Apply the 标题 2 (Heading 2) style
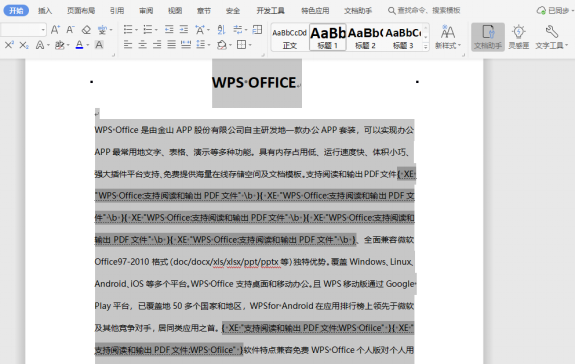The image size is (576, 364). (x=366, y=37)
